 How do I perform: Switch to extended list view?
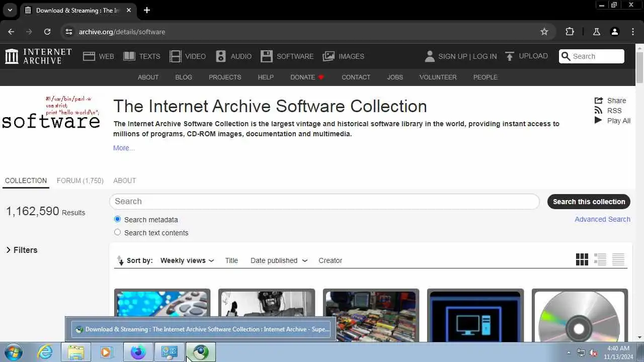click(600, 259)
